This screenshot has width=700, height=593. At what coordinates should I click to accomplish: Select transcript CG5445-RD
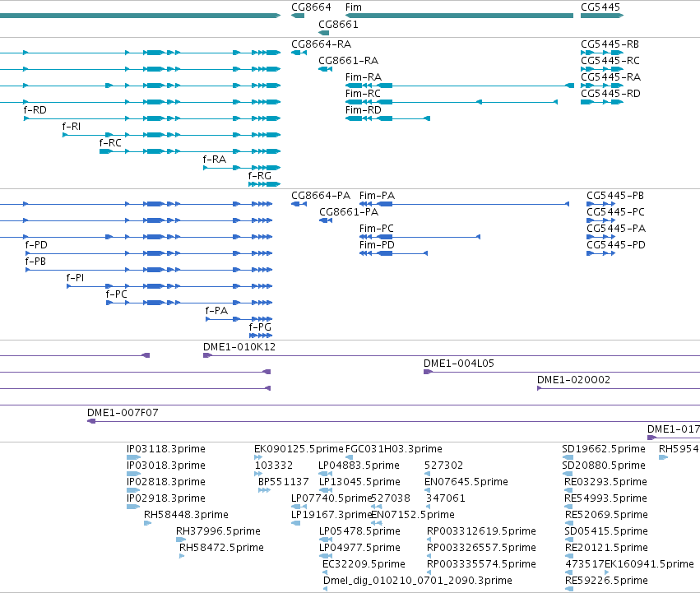(610, 94)
